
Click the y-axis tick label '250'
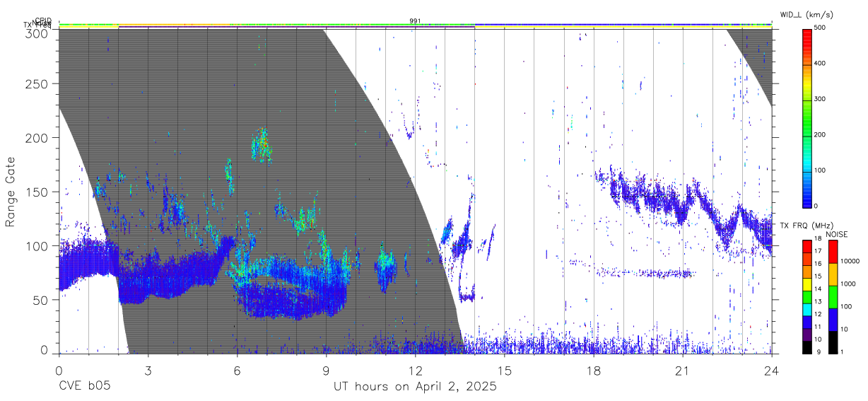[37, 83]
